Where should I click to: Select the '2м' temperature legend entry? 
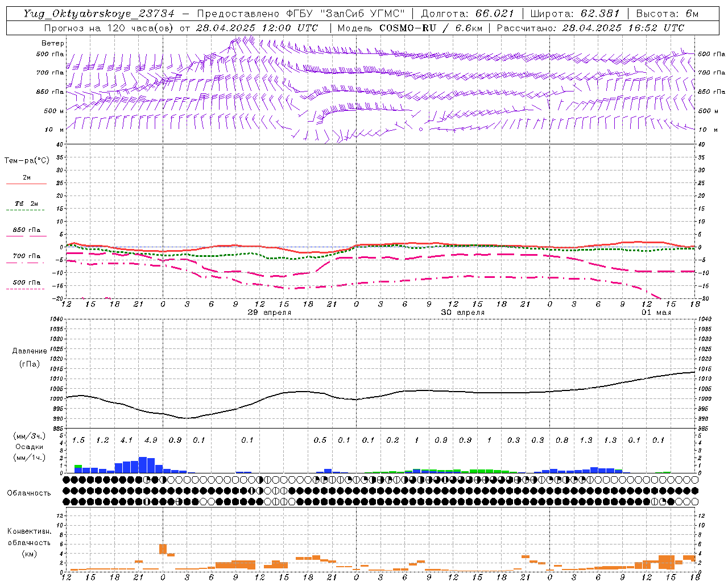tap(27, 178)
